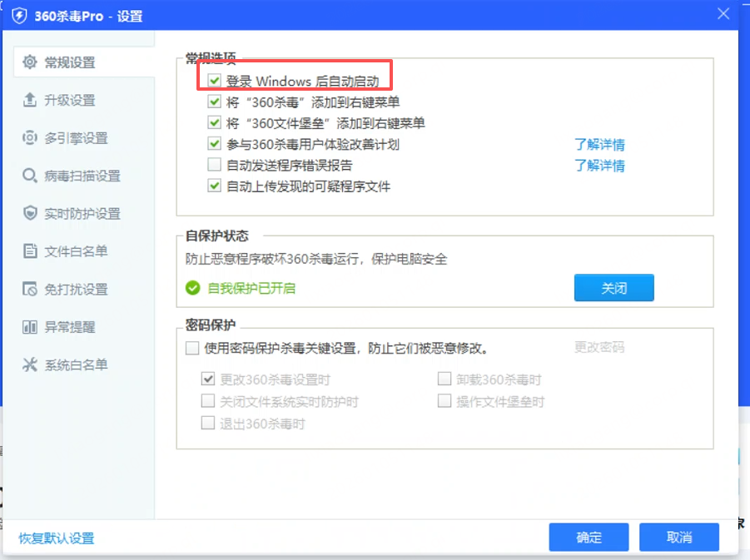Click the document icon beside 文件白名单
The height and width of the screenshot is (560, 750).
[x=30, y=251]
